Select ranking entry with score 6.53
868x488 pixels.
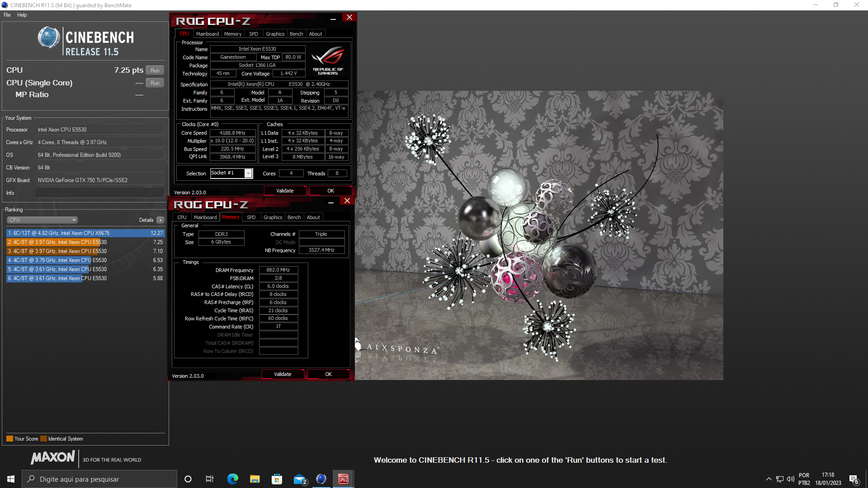tap(85, 260)
